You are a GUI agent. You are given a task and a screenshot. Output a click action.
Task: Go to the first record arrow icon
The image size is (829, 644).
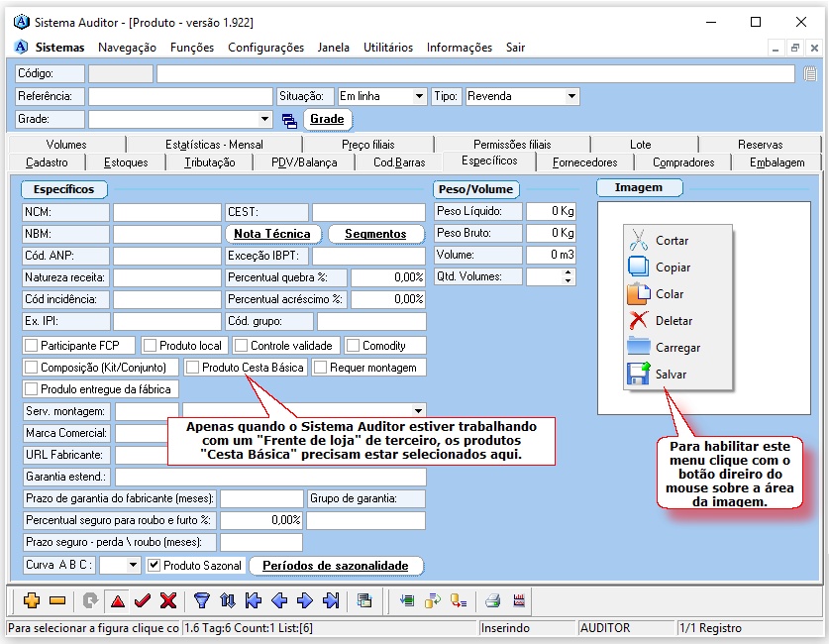point(253,600)
